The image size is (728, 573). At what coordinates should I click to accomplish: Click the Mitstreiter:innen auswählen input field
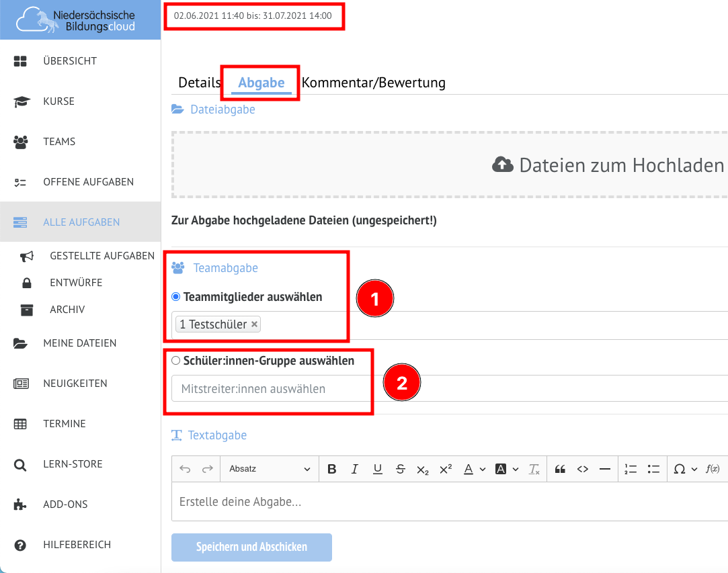(x=269, y=389)
